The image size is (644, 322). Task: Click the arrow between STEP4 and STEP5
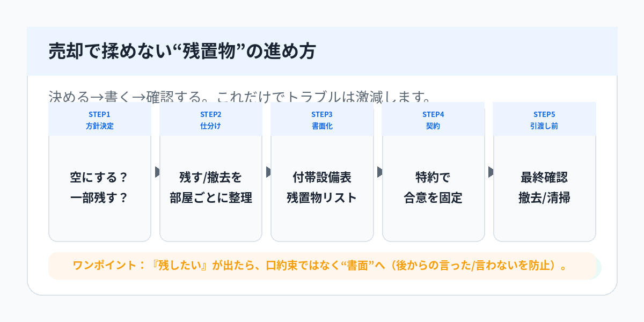(491, 172)
